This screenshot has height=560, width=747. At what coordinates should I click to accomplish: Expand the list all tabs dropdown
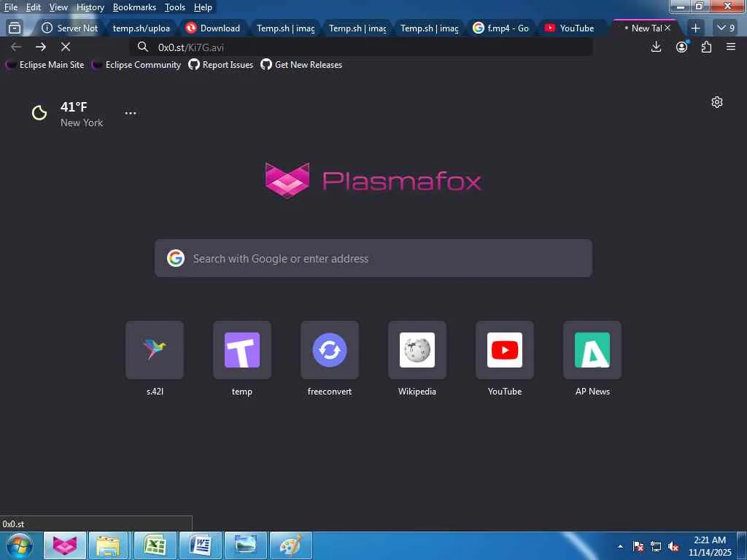725,28
